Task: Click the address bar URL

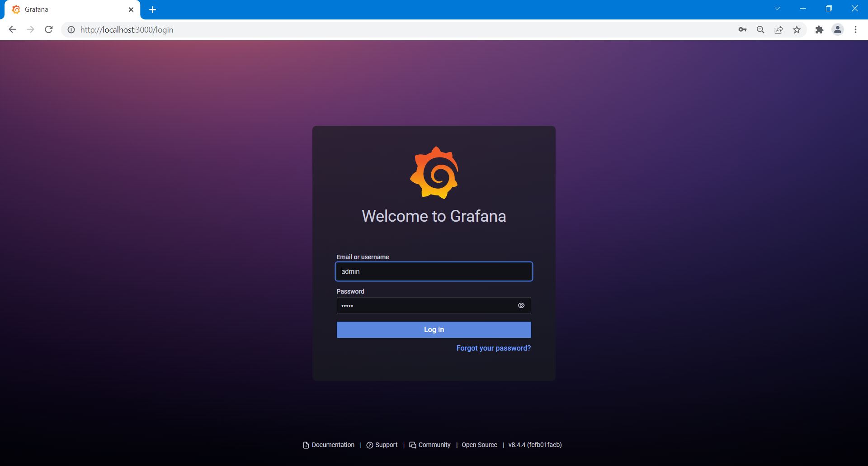Action: (x=127, y=30)
